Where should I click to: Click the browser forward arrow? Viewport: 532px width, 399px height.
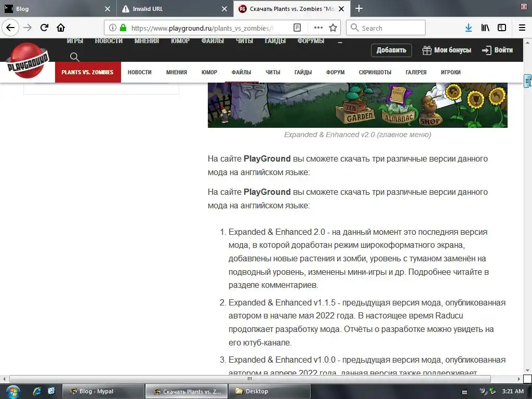coord(28,28)
